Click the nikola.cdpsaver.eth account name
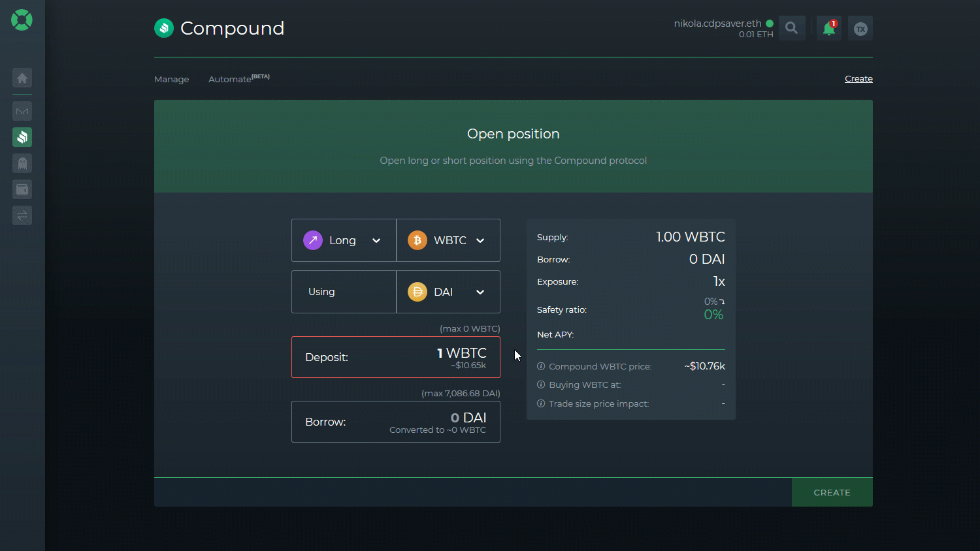Screen dimensions: 980x551 coord(718,24)
